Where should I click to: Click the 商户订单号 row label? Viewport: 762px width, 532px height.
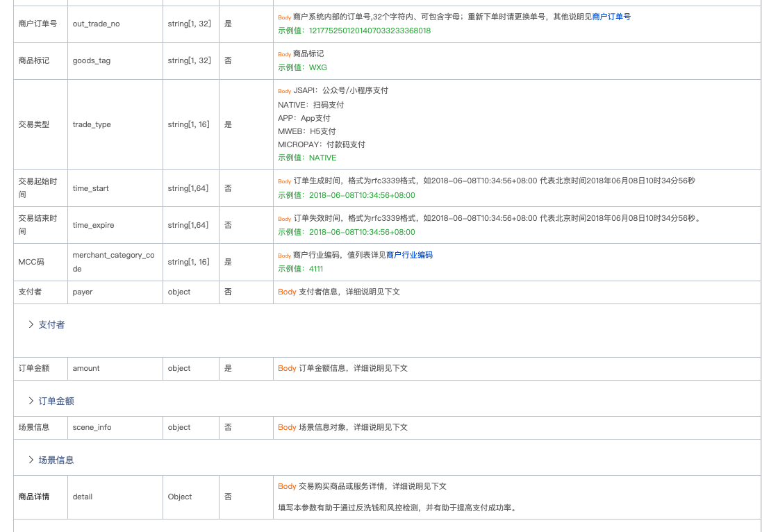38,24
